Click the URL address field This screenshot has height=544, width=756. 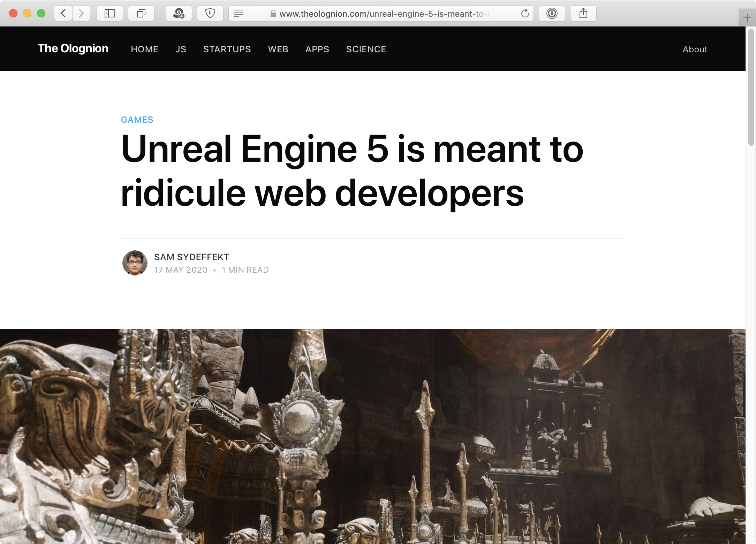pos(384,14)
